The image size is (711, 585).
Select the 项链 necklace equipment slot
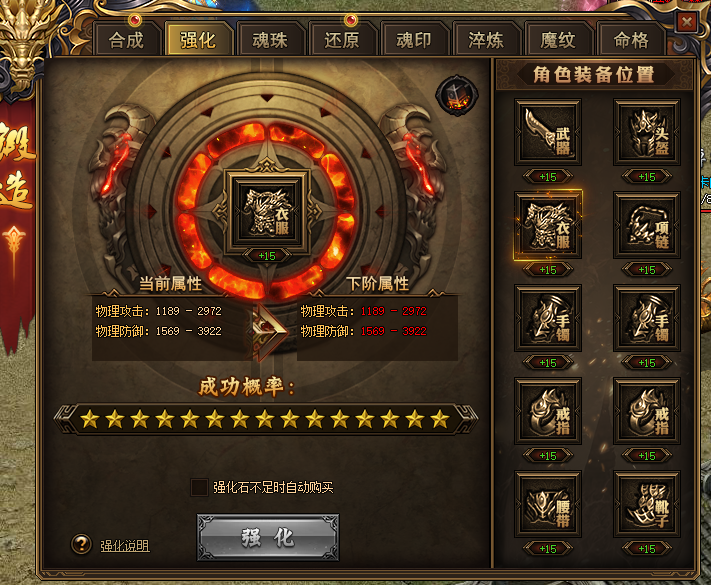(x=647, y=225)
